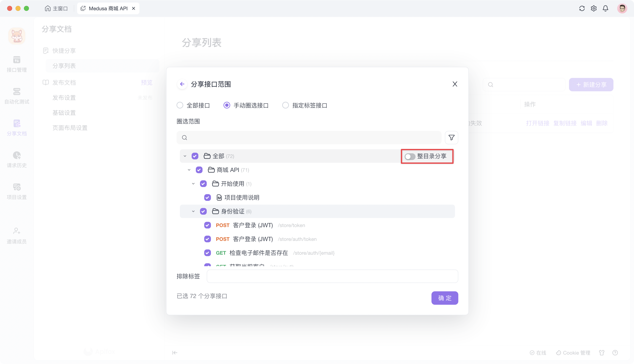Open 接口管理 in the sidebar
Viewport: 634px width, 364px height.
coord(17,65)
